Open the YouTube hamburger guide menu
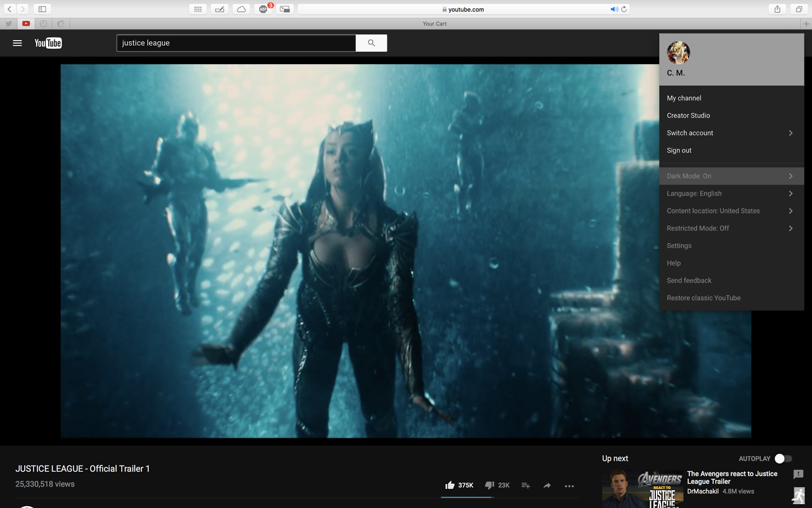Image resolution: width=812 pixels, height=508 pixels. tap(17, 43)
